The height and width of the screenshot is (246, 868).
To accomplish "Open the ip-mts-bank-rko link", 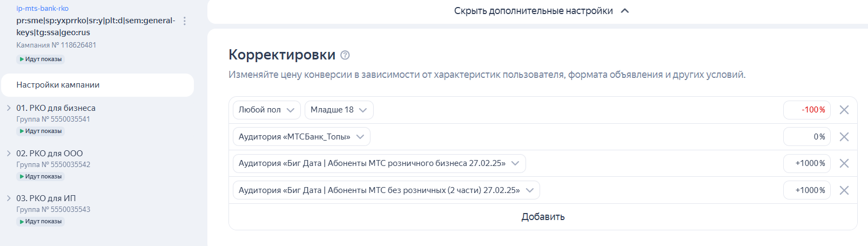I will 42,9.
